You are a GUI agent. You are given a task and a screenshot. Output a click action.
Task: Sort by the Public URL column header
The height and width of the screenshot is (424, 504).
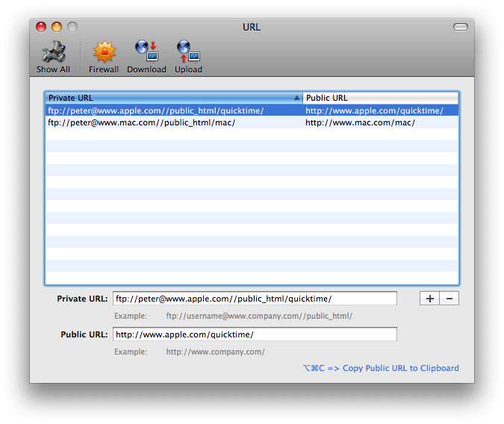(x=381, y=98)
